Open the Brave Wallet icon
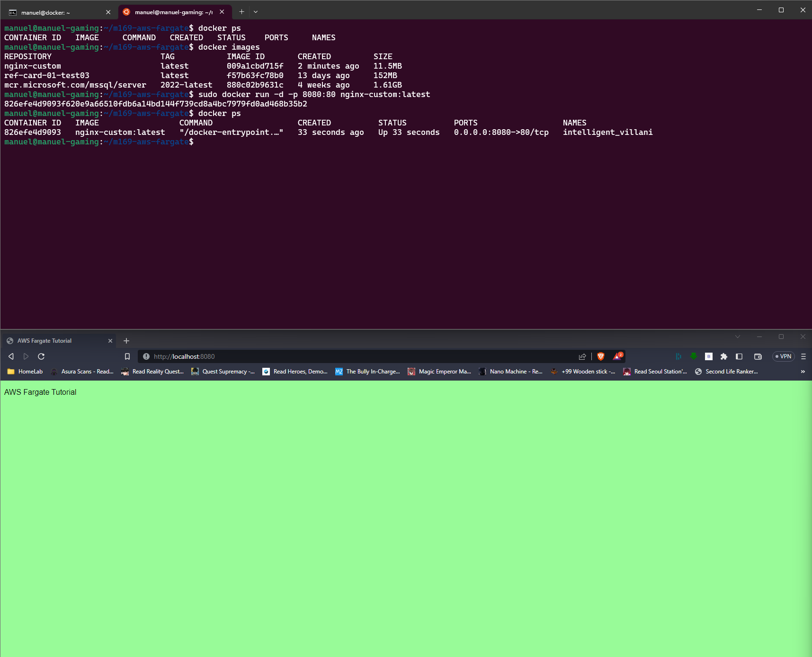Screen dimensions: 812x657 tap(758, 356)
